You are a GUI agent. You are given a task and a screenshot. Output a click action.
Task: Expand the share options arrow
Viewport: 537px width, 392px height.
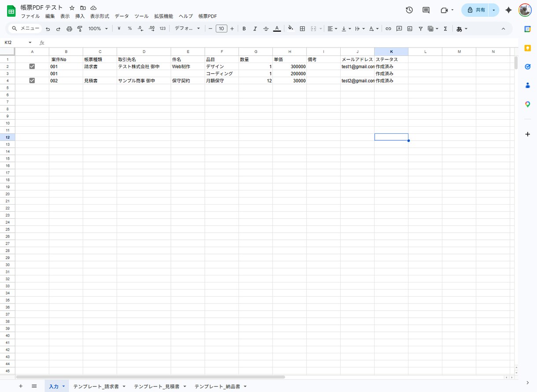coord(494,10)
